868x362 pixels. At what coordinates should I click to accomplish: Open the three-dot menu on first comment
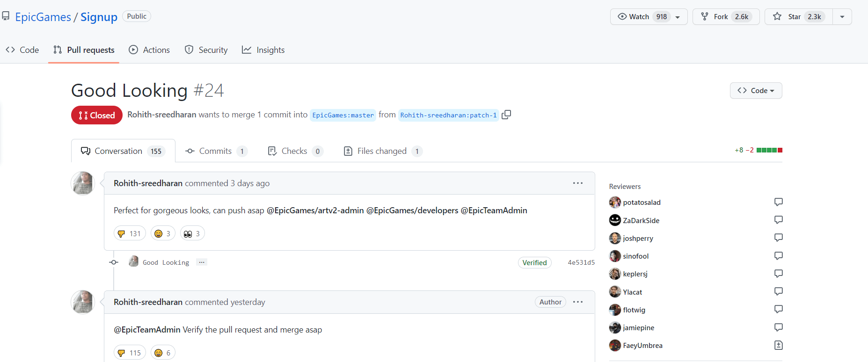[x=577, y=183]
